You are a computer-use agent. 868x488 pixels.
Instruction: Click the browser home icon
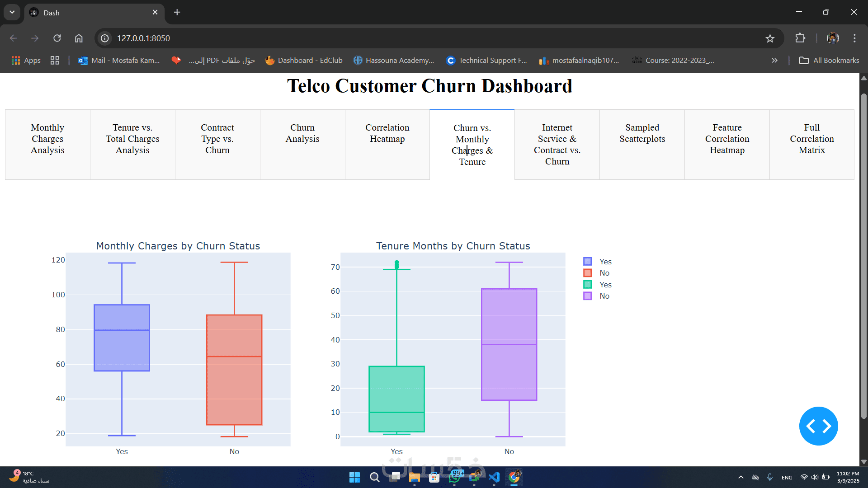[79, 38]
